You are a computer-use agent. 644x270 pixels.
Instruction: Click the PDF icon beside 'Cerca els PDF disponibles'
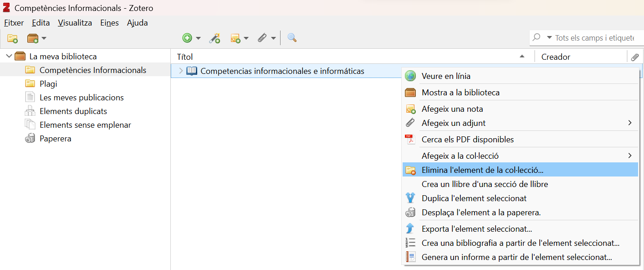pyautogui.click(x=410, y=140)
